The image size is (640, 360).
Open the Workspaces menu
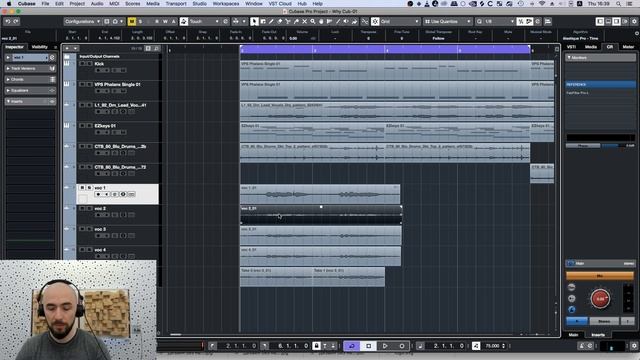226,3
